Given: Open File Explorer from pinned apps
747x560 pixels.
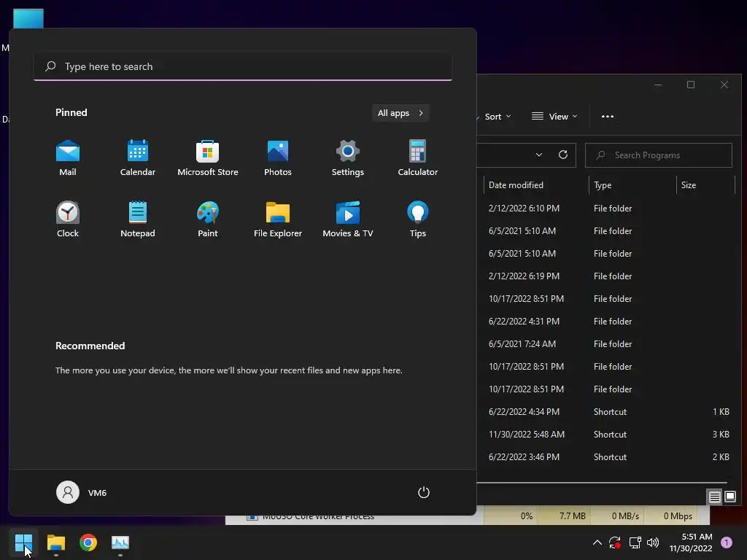Looking at the screenshot, I should point(278,219).
